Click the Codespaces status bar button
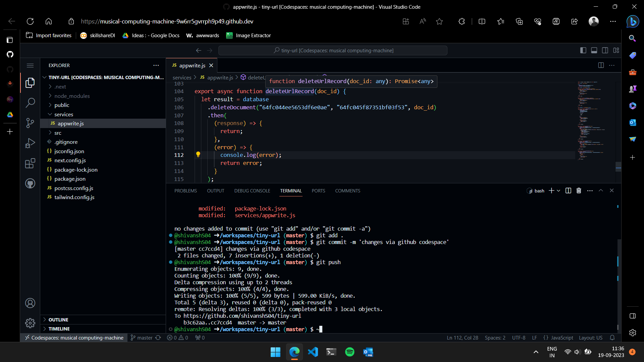 pyautogui.click(x=74, y=338)
